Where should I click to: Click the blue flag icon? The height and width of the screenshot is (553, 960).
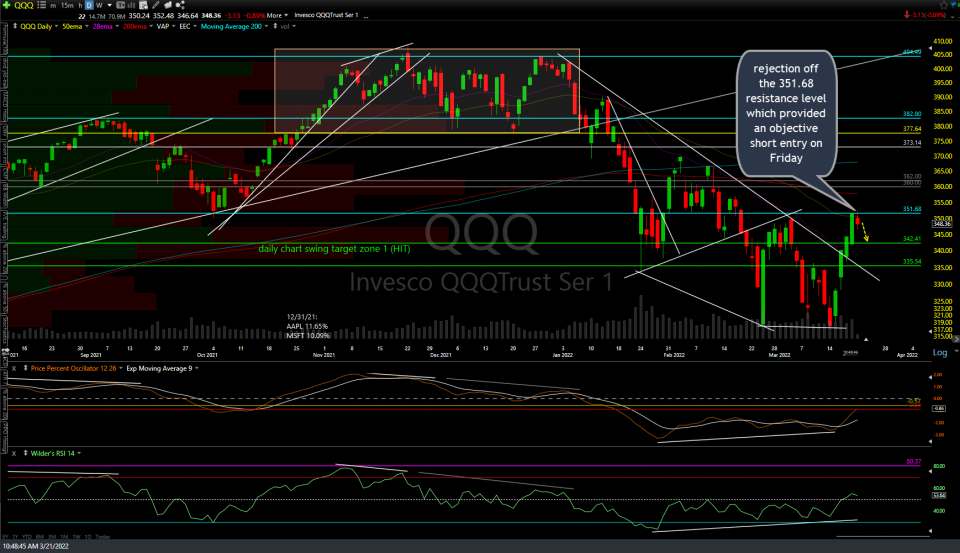click(x=954, y=5)
